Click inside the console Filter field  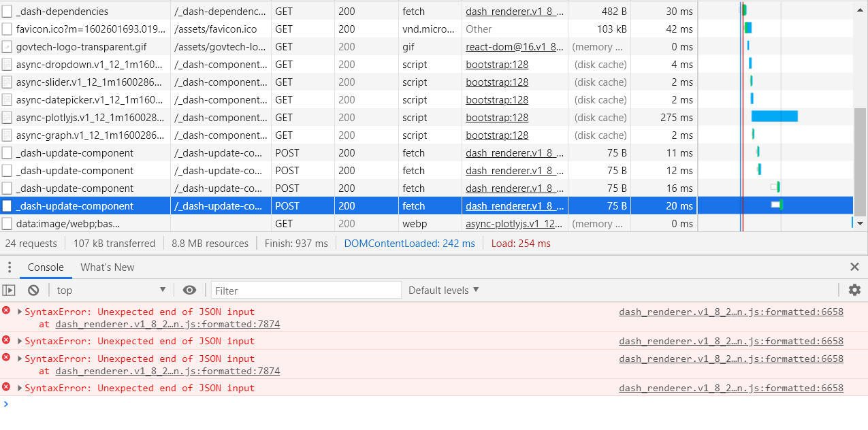coord(306,290)
